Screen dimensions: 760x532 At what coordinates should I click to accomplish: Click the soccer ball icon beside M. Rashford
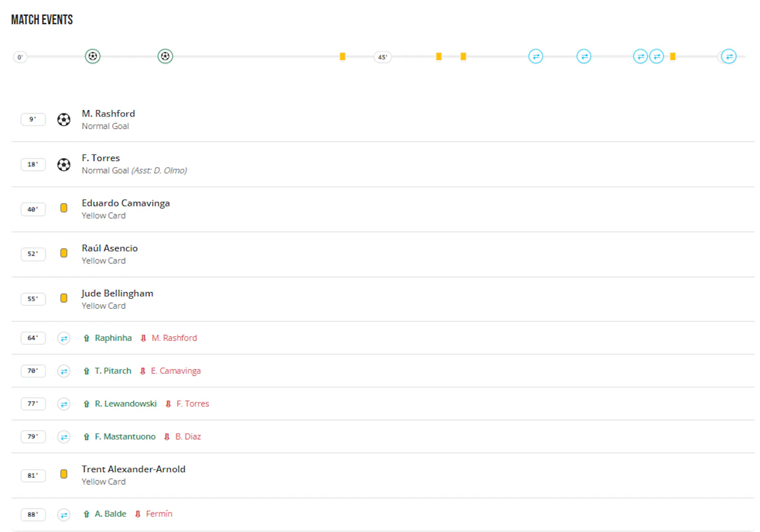point(64,119)
